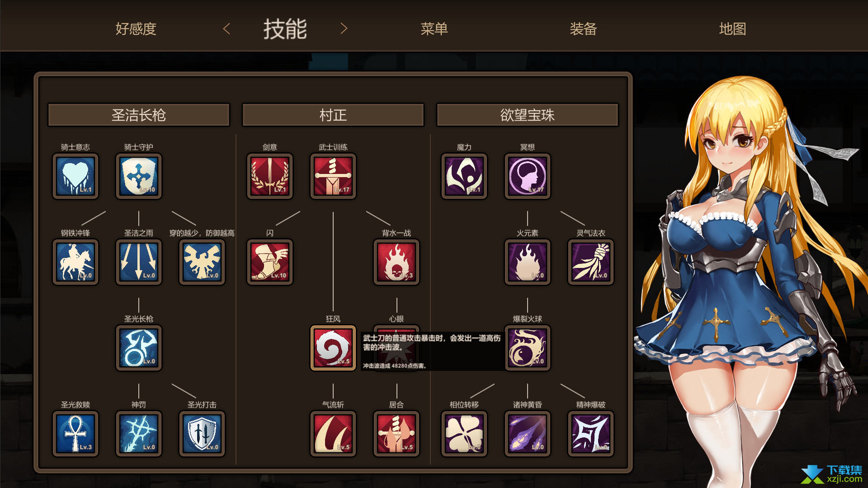The height and width of the screenshot is (488, 868).
Task: Pick the 精神爆破 purple skill icon
Action: pos(591,434)
